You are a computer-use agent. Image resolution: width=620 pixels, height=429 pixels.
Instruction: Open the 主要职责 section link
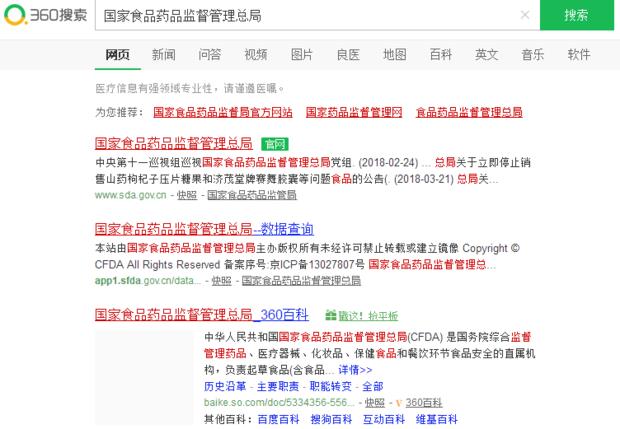(x=278, y=386)
